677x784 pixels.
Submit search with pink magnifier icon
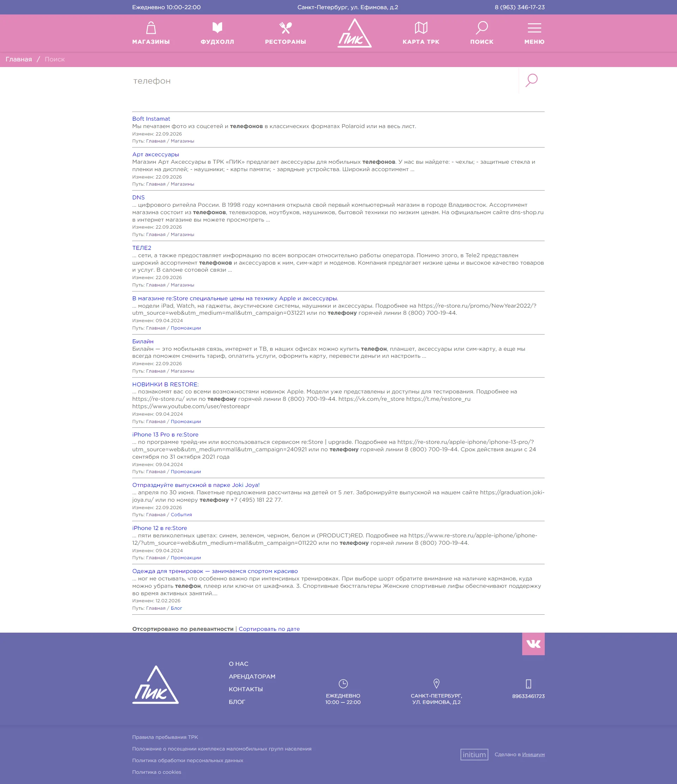531,80
